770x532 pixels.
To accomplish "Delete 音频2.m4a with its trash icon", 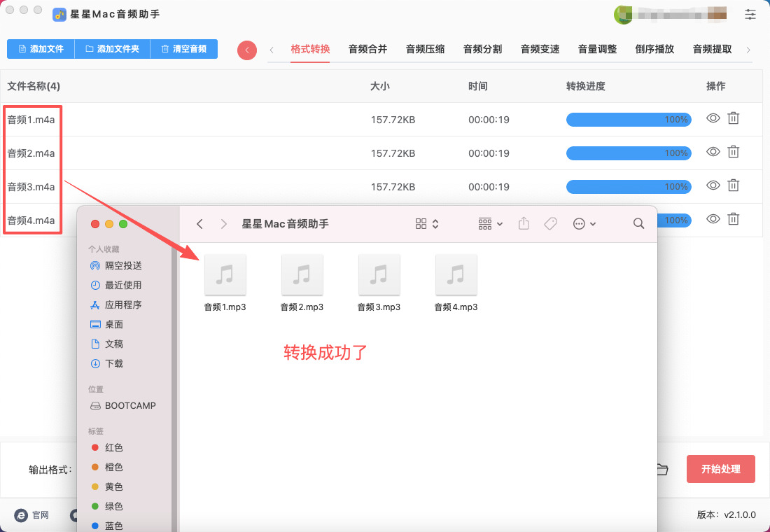I will click(x=733, y=153).
